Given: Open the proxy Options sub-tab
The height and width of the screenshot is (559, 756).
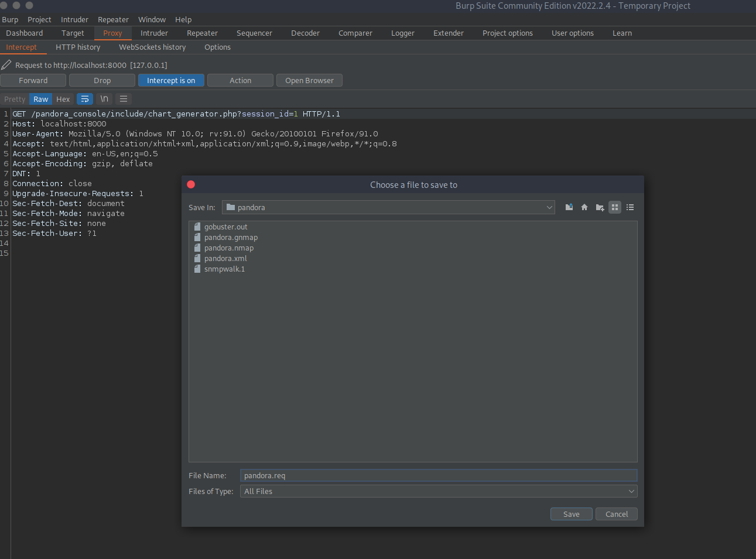Looking at the screenshot, I should click(217, 47).
